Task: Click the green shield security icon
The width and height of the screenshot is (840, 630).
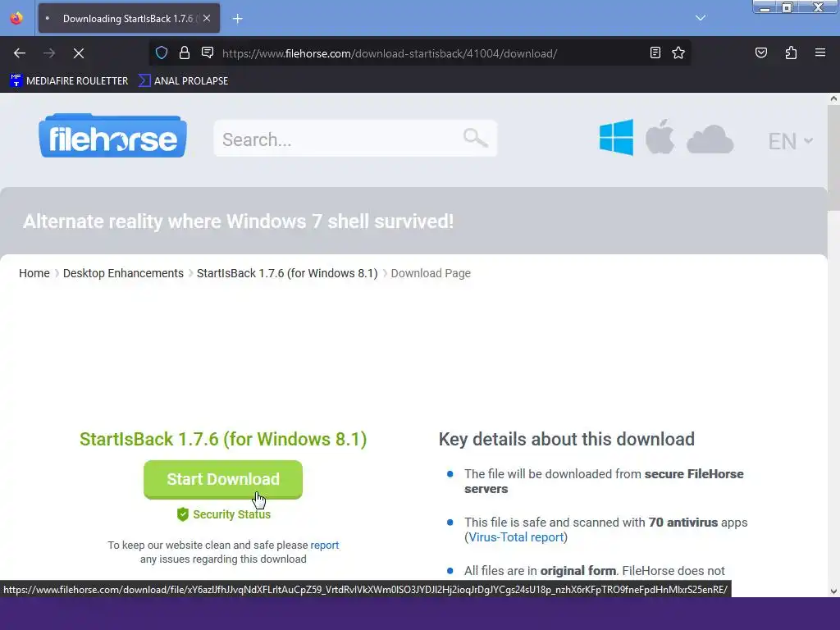Action: coord(183,514)
